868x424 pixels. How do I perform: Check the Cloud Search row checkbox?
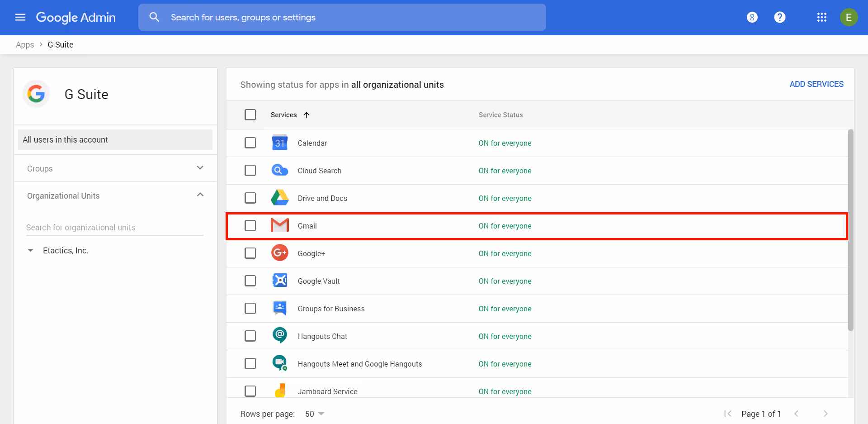[x=250, y=170]
